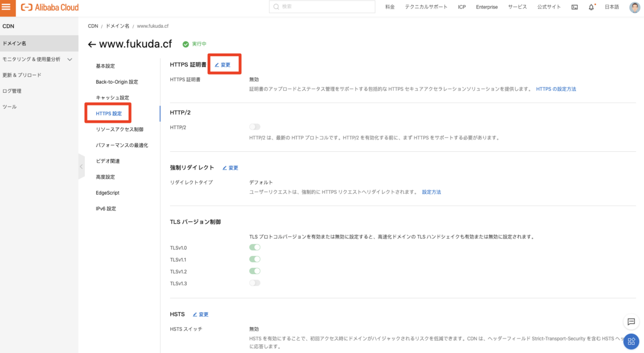
Task: Open the user avatar menu
Action: [x=634, y=7]
